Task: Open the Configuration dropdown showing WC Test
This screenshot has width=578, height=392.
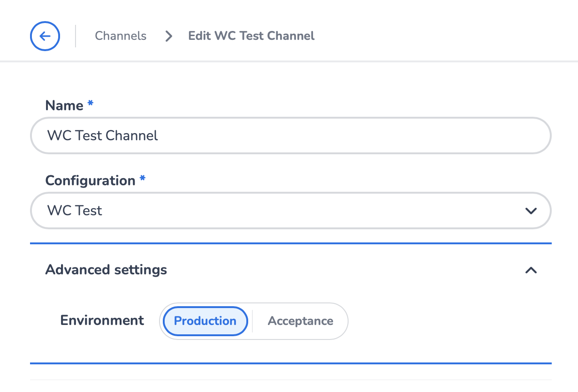Action: click(291, 211)
